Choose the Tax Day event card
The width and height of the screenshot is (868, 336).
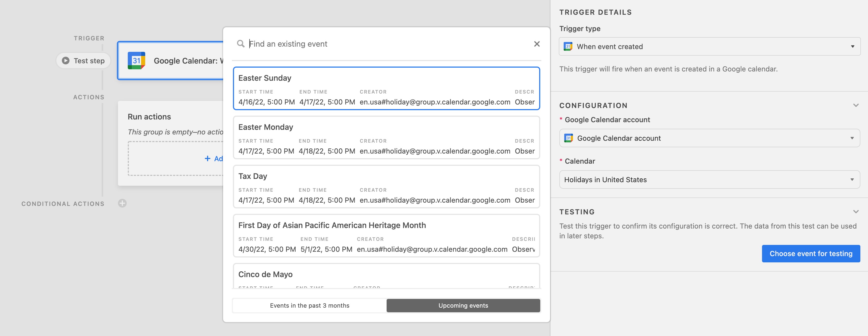point(387,187)
